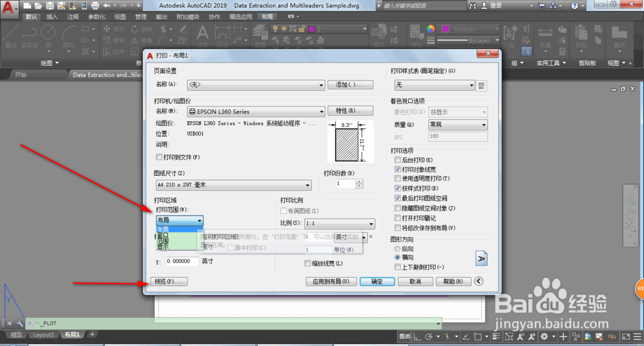
Task: Click the Preview button in plot dialog
Action: [169, 282]
